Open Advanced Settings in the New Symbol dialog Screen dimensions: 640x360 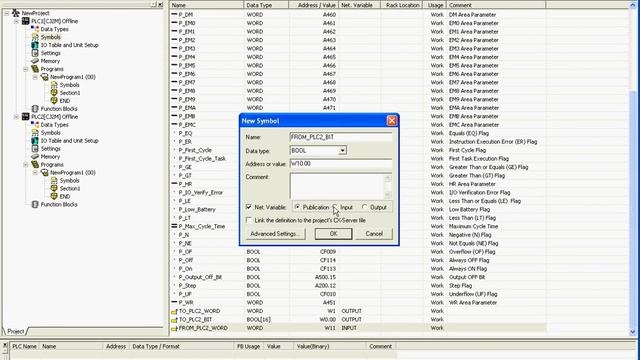pos(275,233)
